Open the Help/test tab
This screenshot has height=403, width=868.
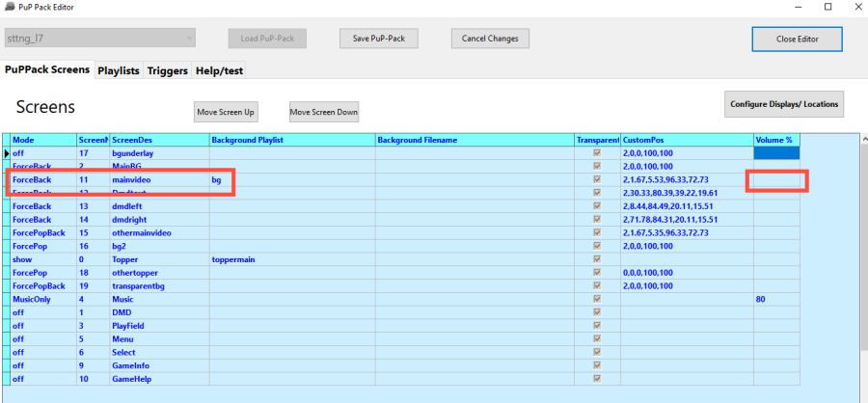coord(219,70)
